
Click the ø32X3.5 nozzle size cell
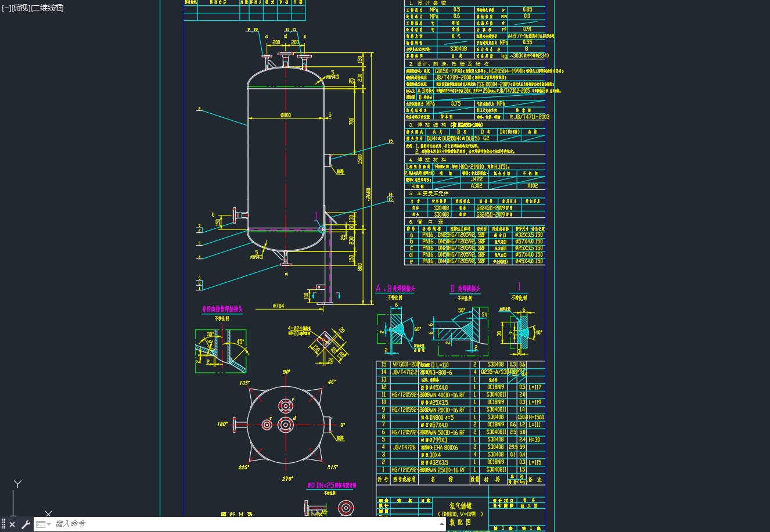[x=524, y=235]
